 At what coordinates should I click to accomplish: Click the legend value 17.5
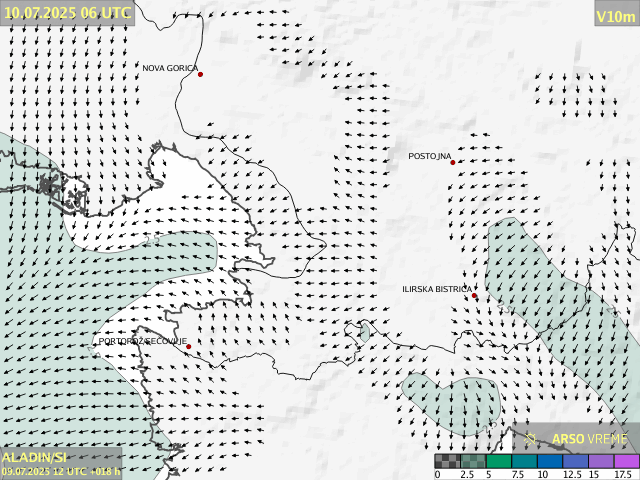click(623, 474)
